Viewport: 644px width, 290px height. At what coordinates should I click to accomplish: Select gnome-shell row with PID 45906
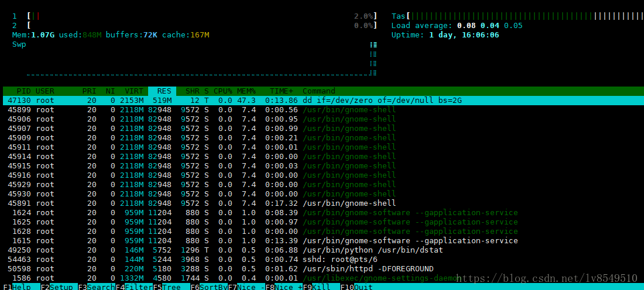click(x=323, y=119)
